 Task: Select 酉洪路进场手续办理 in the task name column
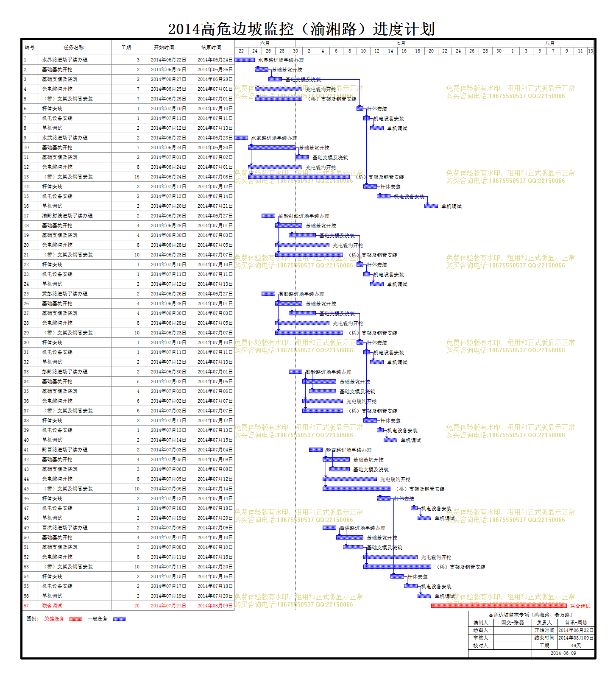tap(65, 528)
